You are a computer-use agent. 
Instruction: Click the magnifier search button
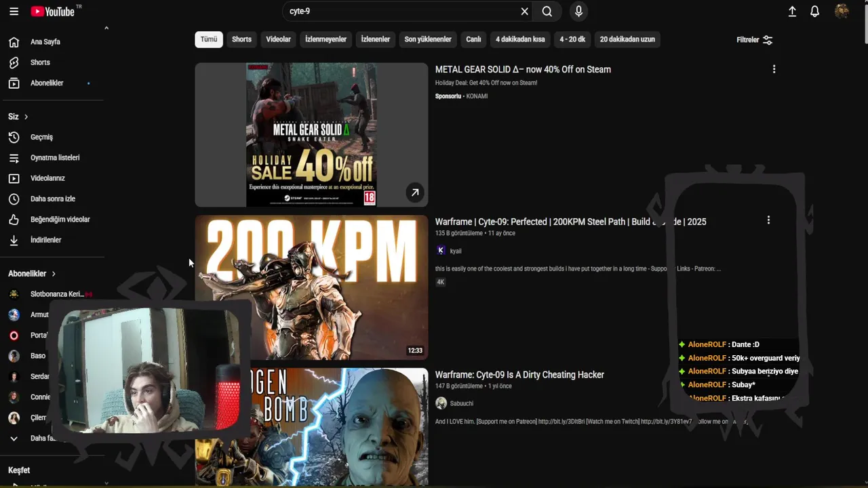pos(547,12)
